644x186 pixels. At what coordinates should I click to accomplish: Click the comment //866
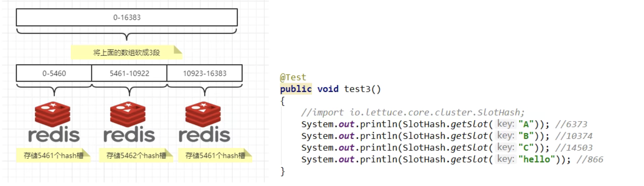[590, 159]
